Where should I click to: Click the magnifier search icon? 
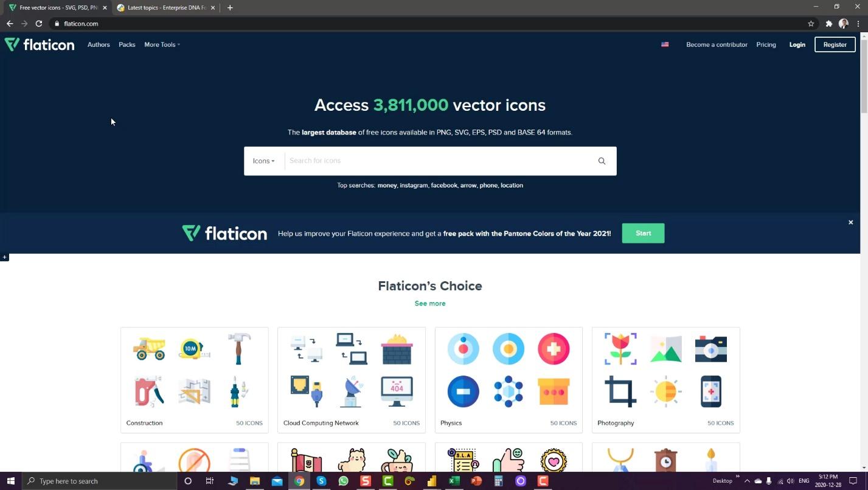pyautogui.click(x=602, y=161)
